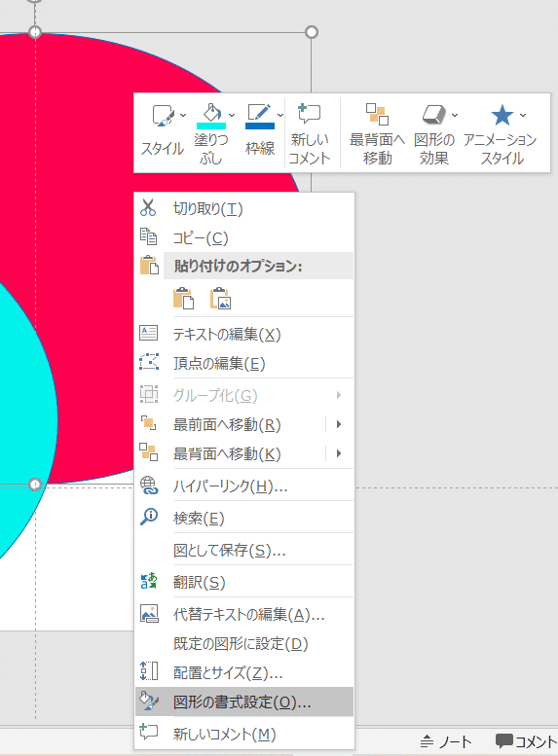Image resolution: width=558 pixels, height=756 pixels.
Task: Open the 最前面へ移動(R) submenu arrow
Action: 339,424
